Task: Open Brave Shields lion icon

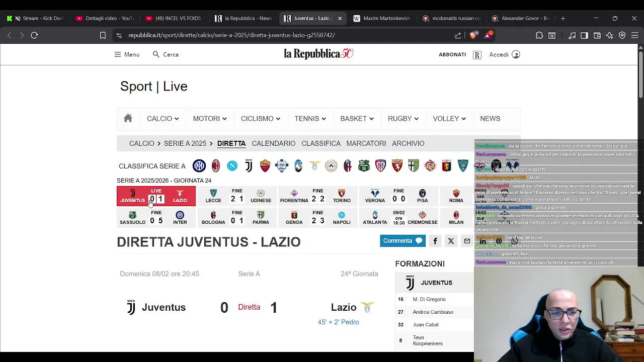Action: click(x=473, y=35)
